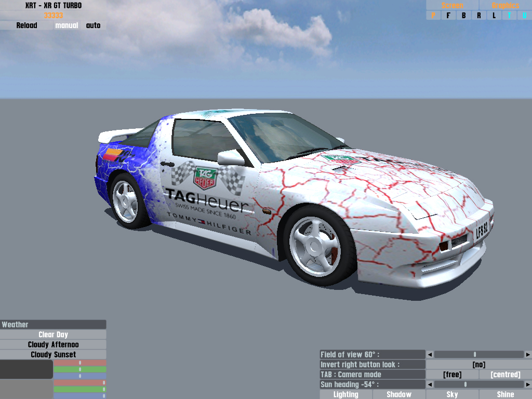Click the TAB : Camera mode label

(x=373, y=375)
